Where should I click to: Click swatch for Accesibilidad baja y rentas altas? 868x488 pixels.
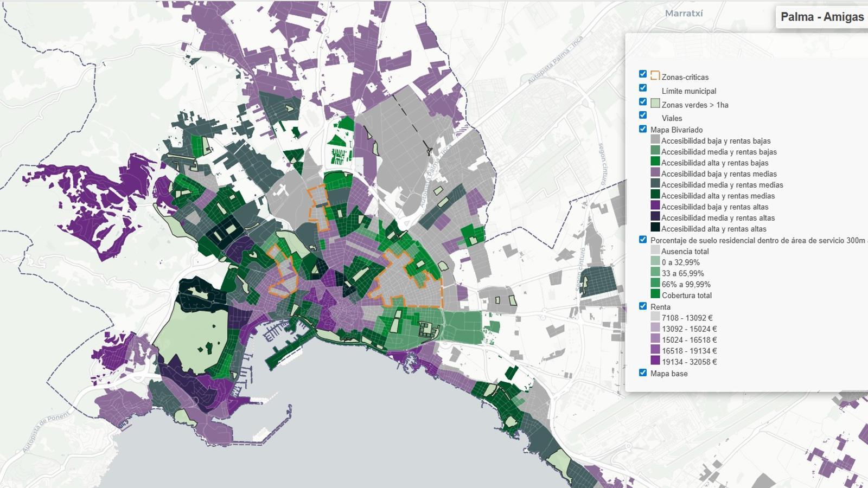pos(655,206)
